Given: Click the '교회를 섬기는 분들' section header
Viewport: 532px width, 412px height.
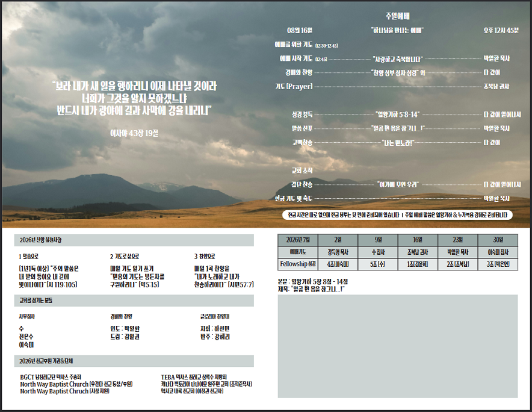Looking at the screenshot, I should (134, 301).
